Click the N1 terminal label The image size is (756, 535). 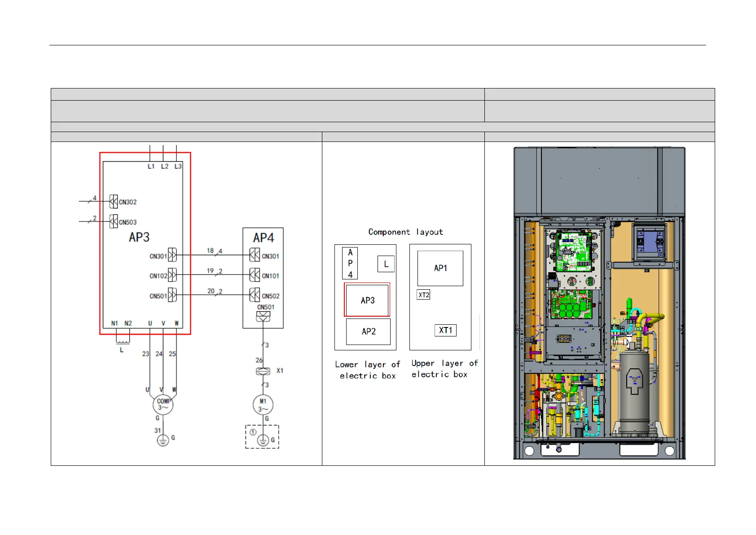pos(114,323)
